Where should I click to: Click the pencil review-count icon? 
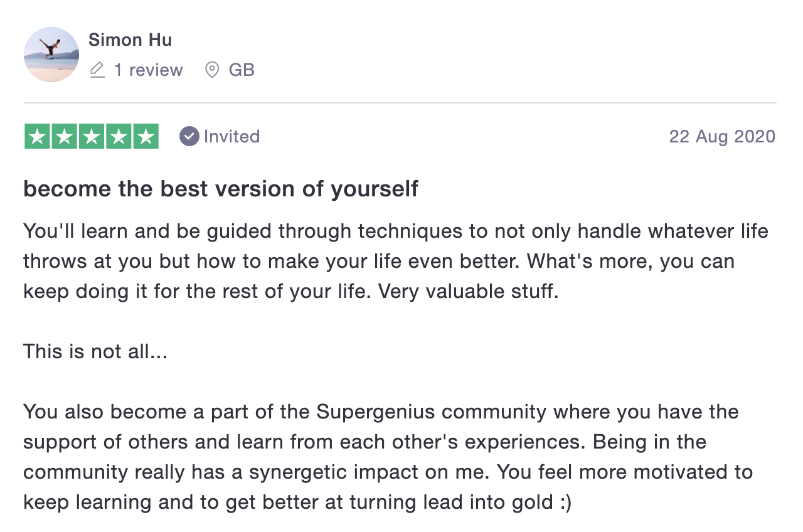pos(97,70)
